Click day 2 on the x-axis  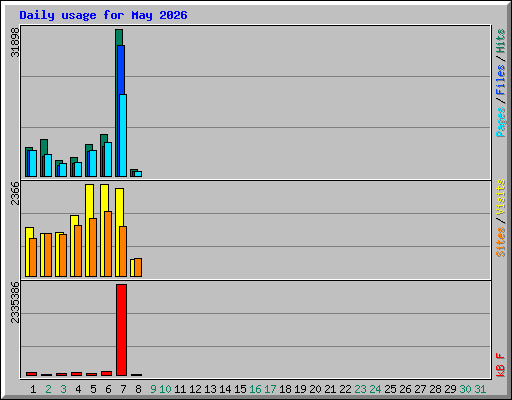coord(48,389)
